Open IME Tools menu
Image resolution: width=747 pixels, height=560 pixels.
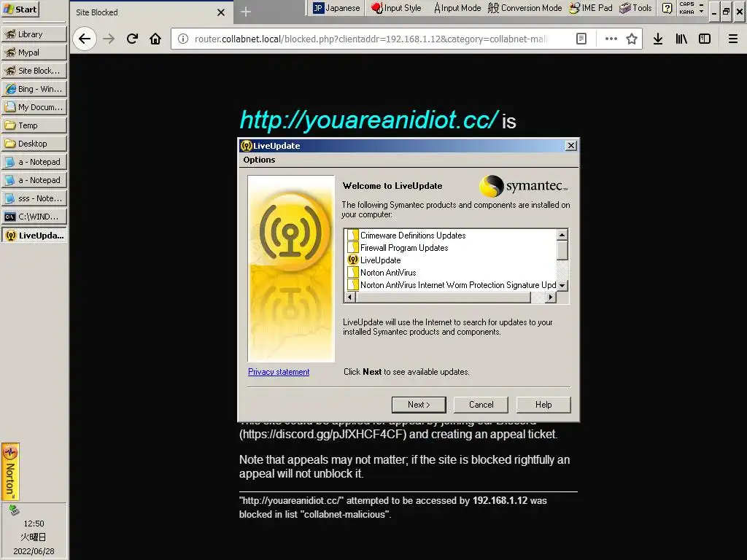(x=635, y=8)
